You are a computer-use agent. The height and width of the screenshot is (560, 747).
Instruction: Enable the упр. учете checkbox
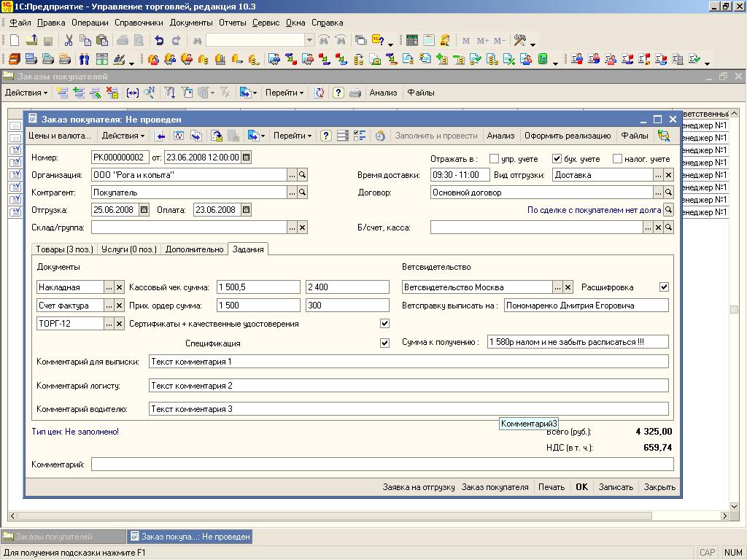pos(495,158)
